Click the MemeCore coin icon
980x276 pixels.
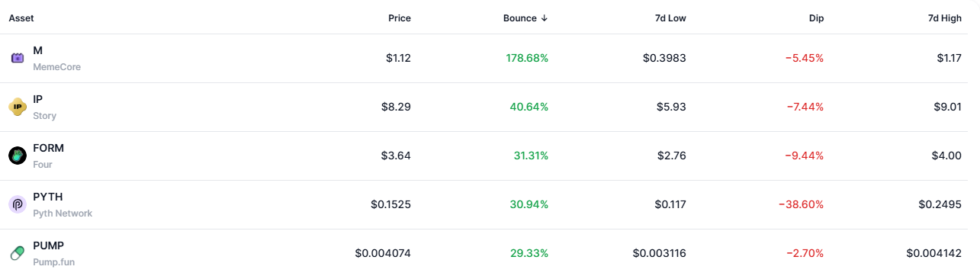point(18,58)
